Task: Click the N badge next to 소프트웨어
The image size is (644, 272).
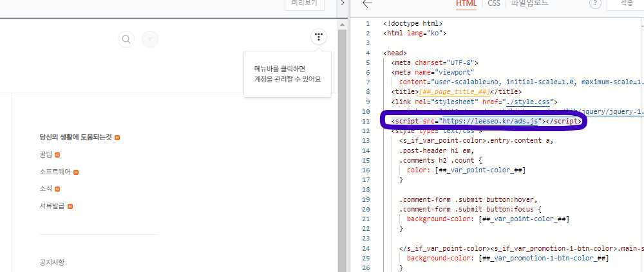Action: coord(76,172)
